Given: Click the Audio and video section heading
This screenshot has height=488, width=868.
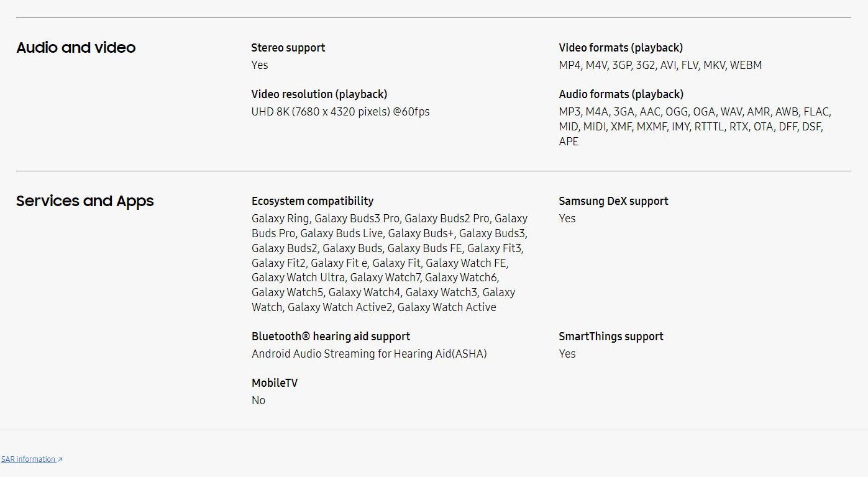Looking at the screenshot, I should click(76, 48).
